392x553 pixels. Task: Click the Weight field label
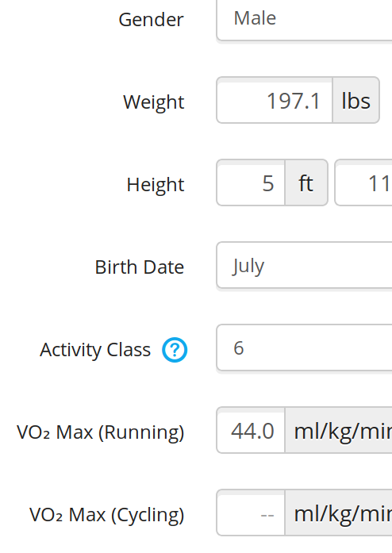[x=153, y=102]
